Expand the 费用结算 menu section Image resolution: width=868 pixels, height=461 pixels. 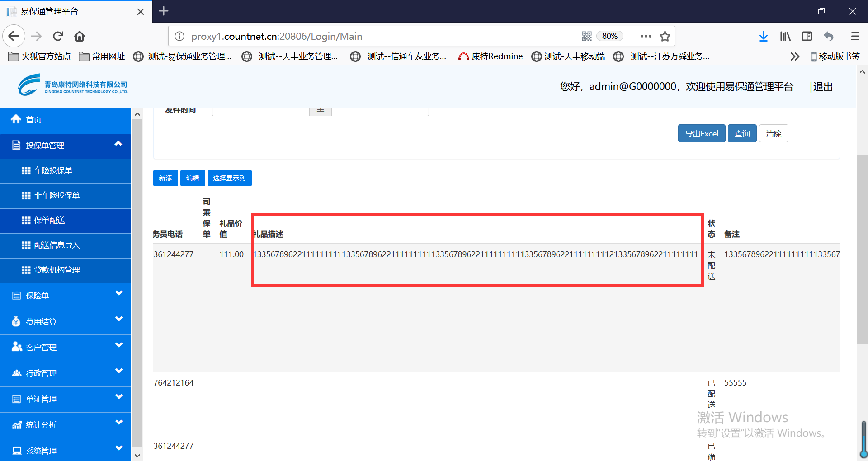[66, 322]
